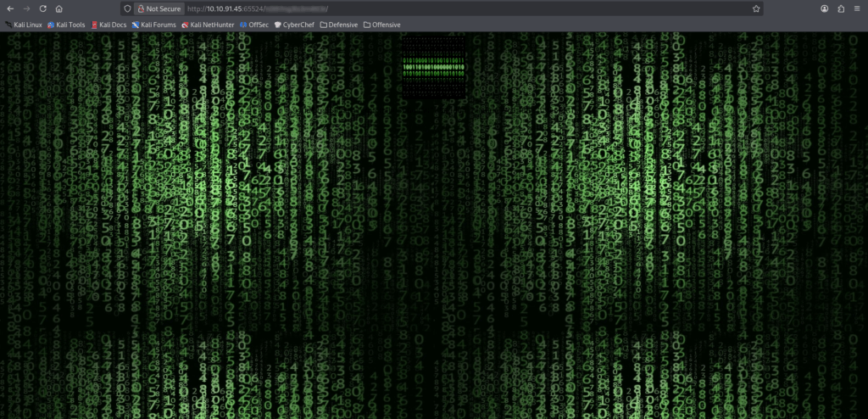Screen dimensions: 868x419
Task: Open the Firefox account icon
Action: coord(824,8)
